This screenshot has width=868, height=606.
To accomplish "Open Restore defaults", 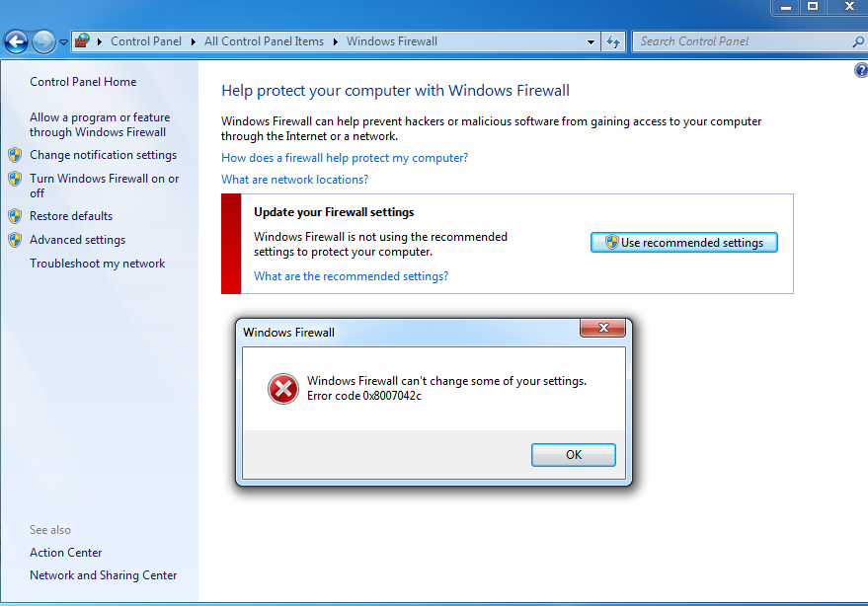I will coord(71,216).
